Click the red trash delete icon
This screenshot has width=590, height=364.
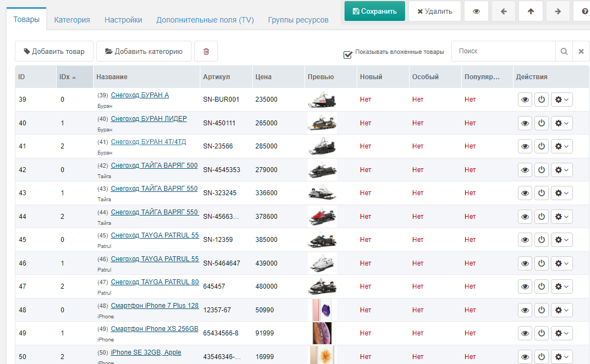pyautogui.click(x=206, y=51)
